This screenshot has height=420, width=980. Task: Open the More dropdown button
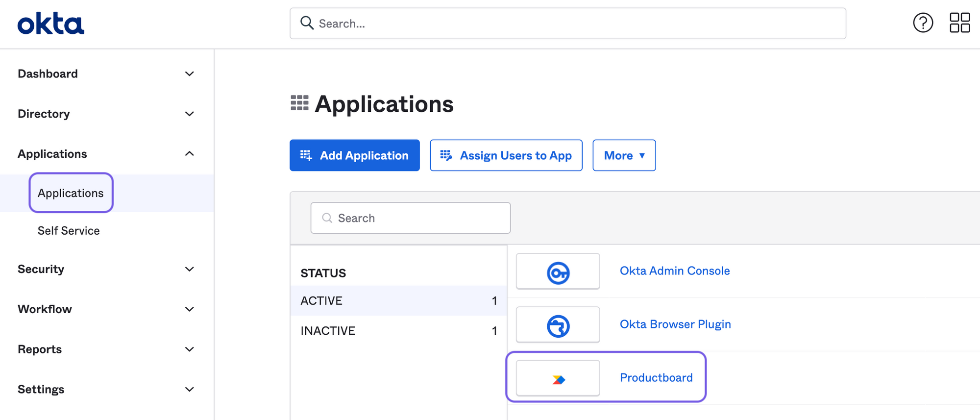coord(624,155)
